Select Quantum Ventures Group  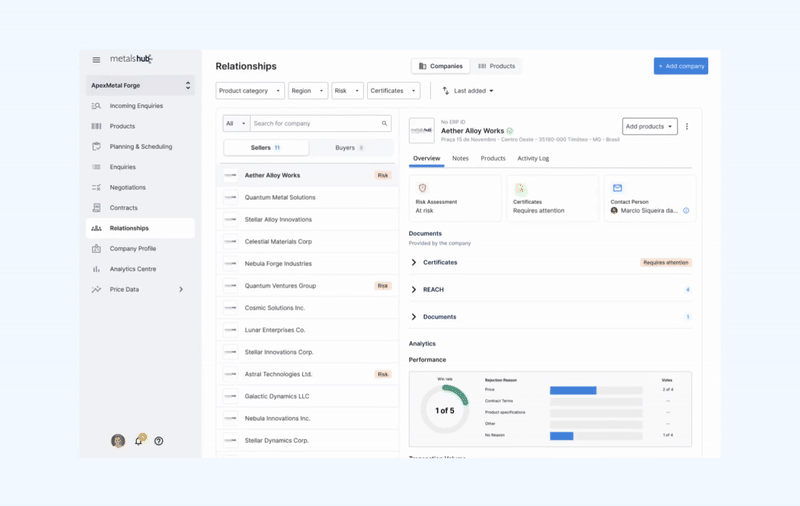tap(308, 286)
